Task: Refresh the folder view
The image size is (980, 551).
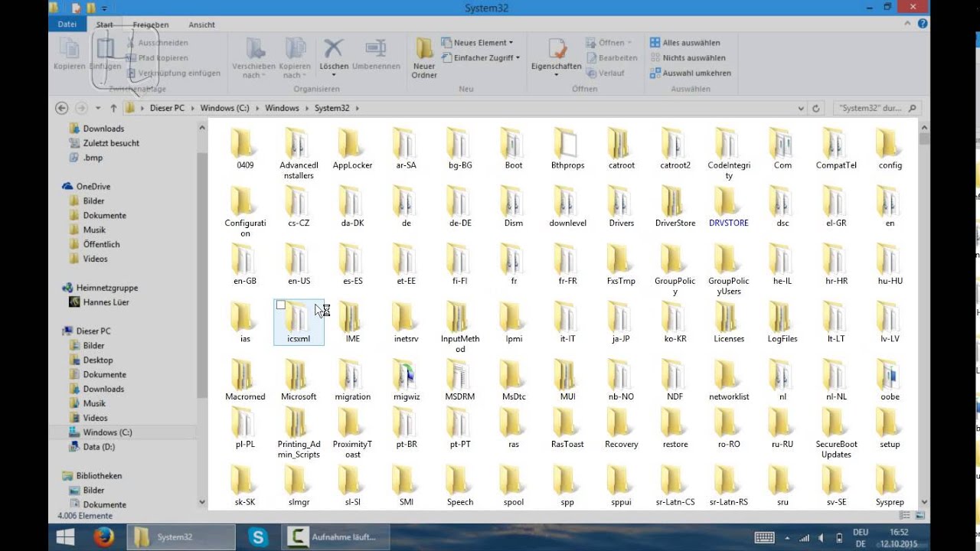Action: [816, 108]
